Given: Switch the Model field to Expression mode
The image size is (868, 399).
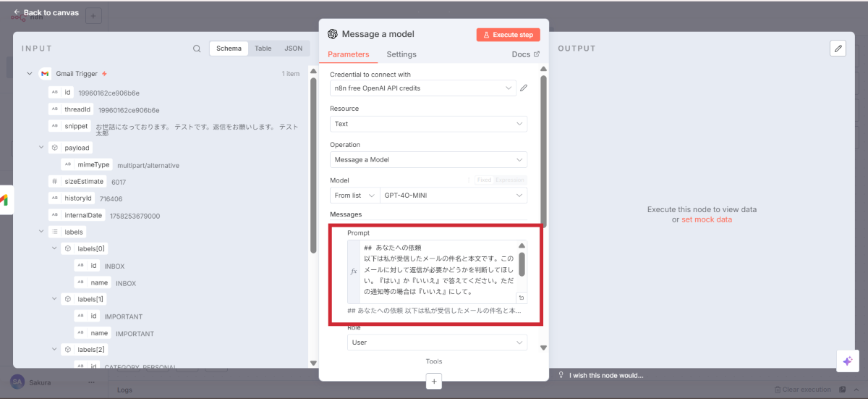Looking at the screenshot, I should (511, 180).
